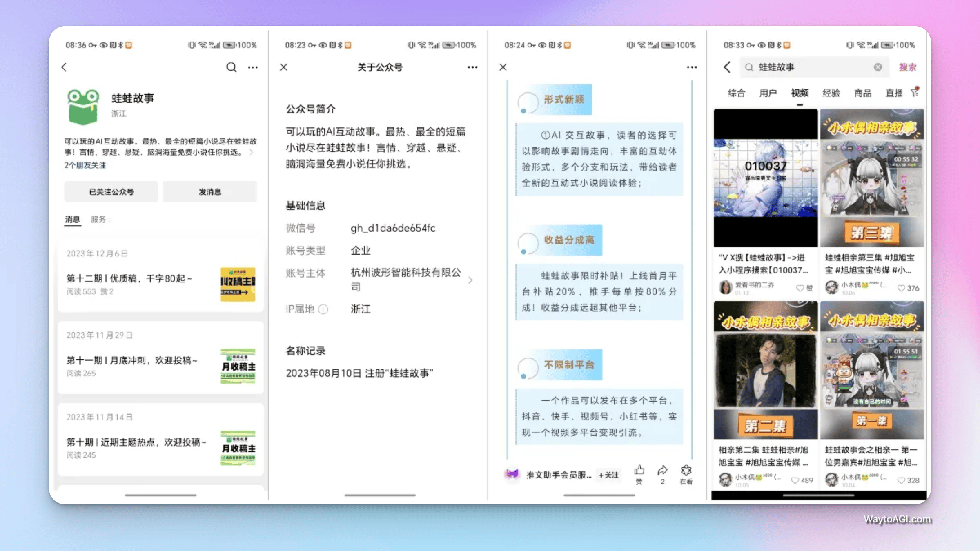Open article 第十期 近期主题热点，欢迎投稿
Image resolution: width=980 pixels, height=551 pixels.
[136, 442]
